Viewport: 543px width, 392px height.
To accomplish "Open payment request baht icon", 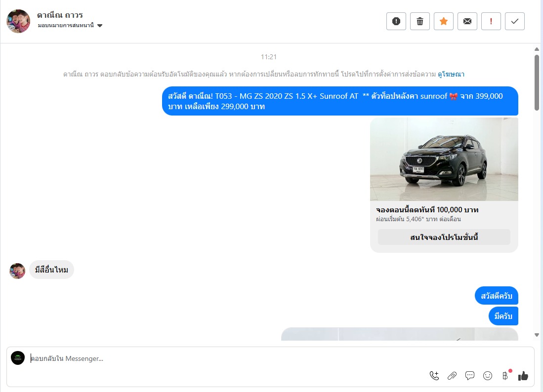I will [x=505, y=376].
